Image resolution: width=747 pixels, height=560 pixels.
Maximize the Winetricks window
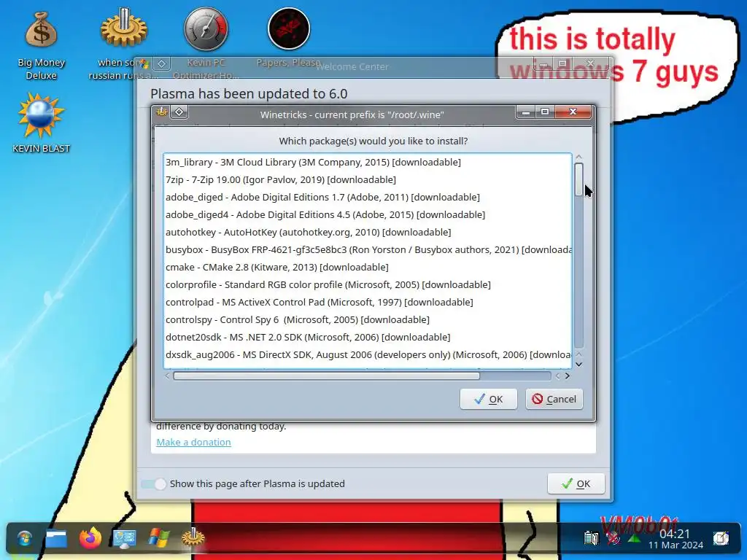click(544, 112)
